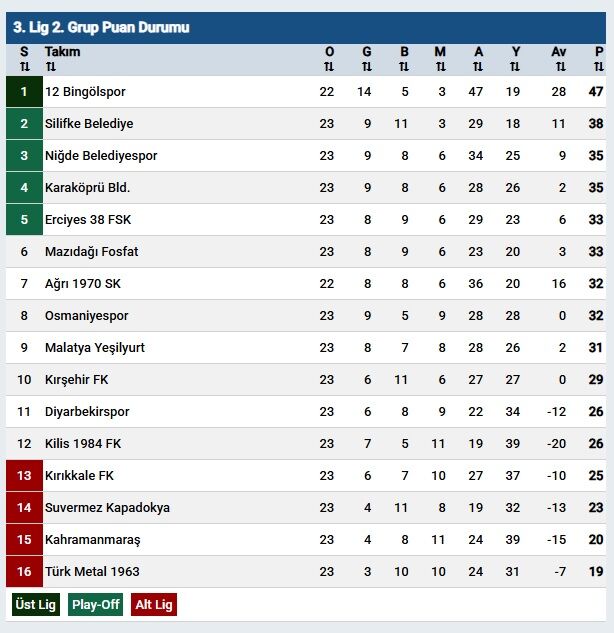Sort by goals conceded Y column
The width and height of the screenshot is (614, 633).
[x=515, y=67]
